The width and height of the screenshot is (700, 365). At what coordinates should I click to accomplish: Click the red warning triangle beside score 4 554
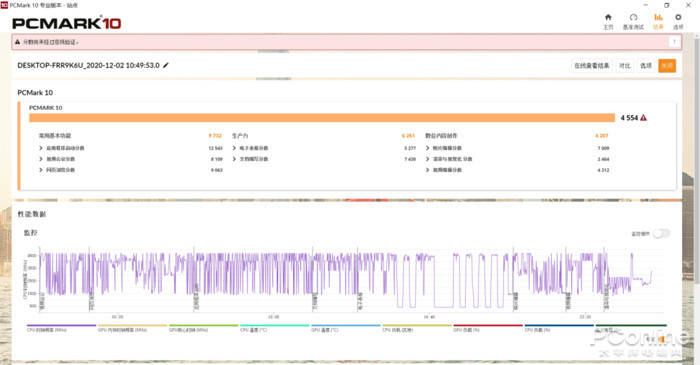coord(643,118)
